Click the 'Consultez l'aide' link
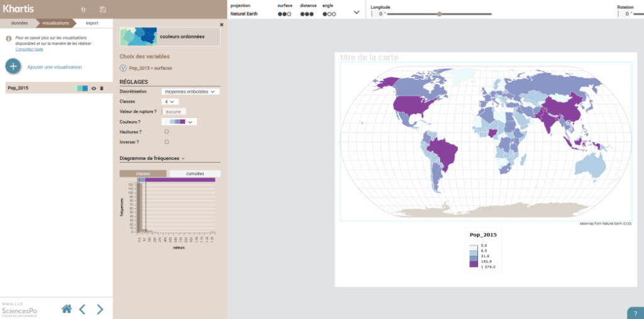 click(x=29, y=49)
